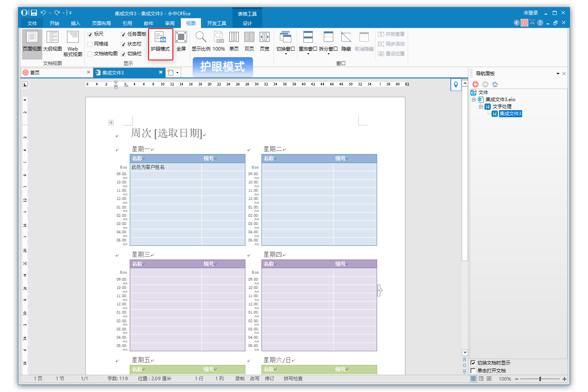切换到页面视图
588x392 pixels.
pyautogui.click(x=32, y=43)
